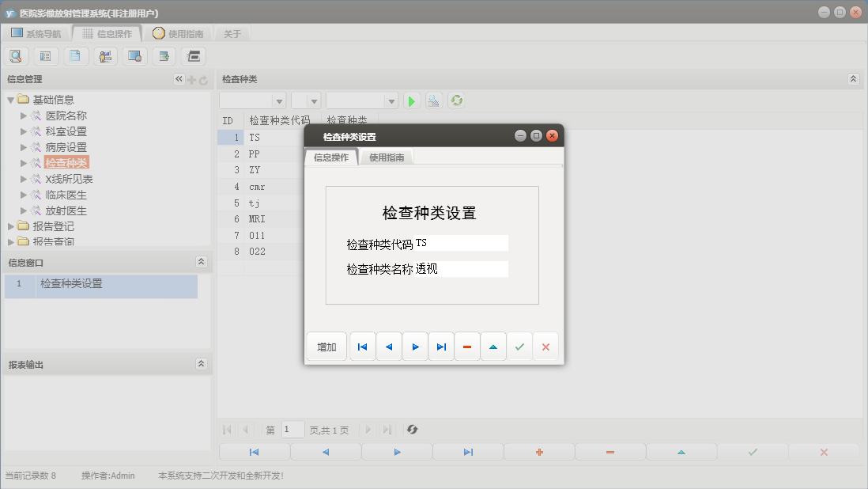
Task: Collapse the 基础信息 tree folder
Action: pyautogui.click(x=11, y=100)
